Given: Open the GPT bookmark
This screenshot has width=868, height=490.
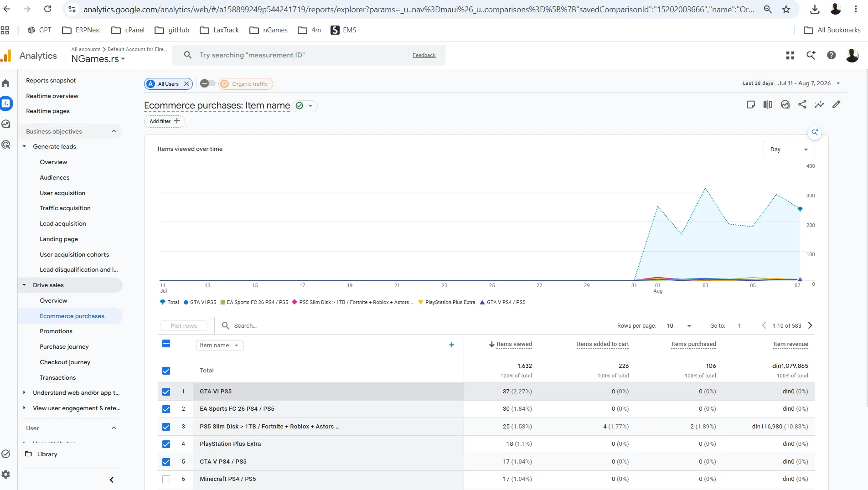Looking at the screenshot, I should 39,30.
